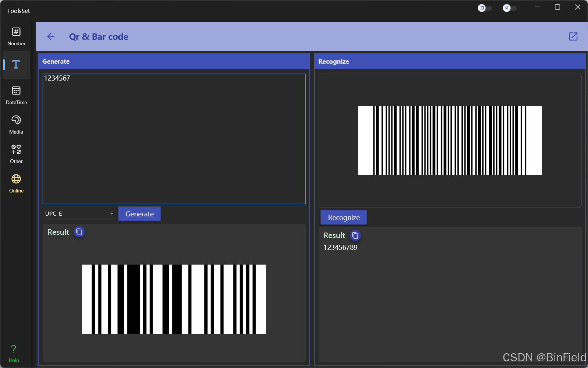Click the Recognize panel header
Image resolution: width=588 pixels, height=368 pixels.
450,61
